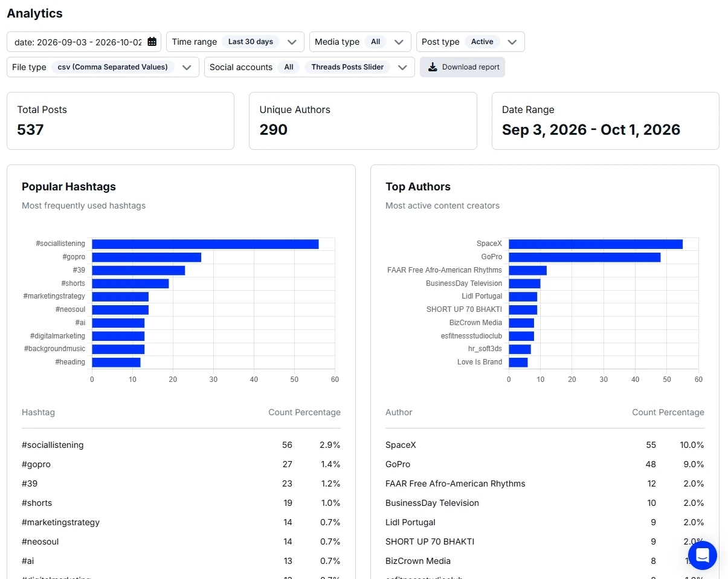Click the #gopro table row
The height and width of the screenshot is (579, 728).
point(181,464)
